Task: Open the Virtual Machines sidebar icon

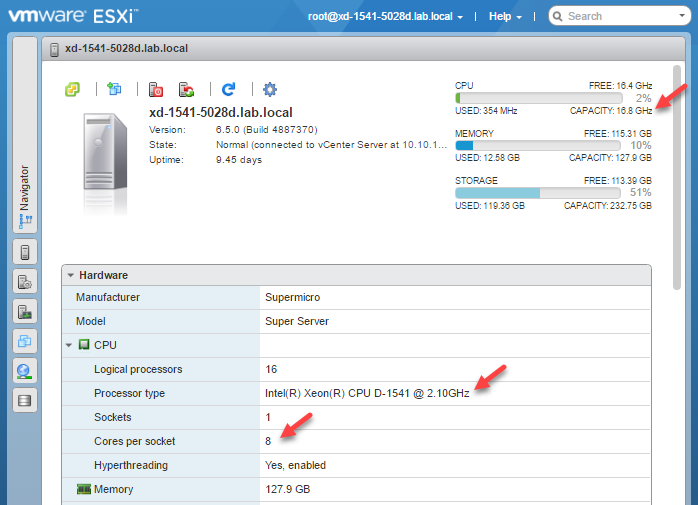Action: (25, 341)
